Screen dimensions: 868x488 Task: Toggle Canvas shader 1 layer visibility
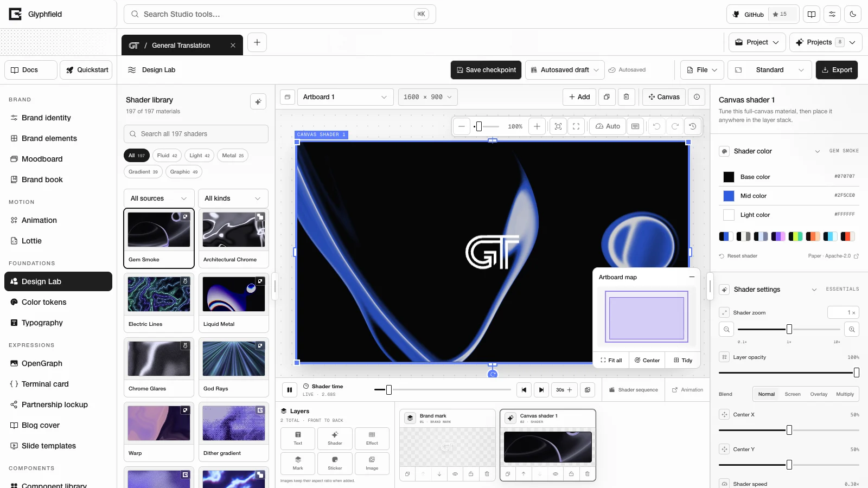pos(556,474)
